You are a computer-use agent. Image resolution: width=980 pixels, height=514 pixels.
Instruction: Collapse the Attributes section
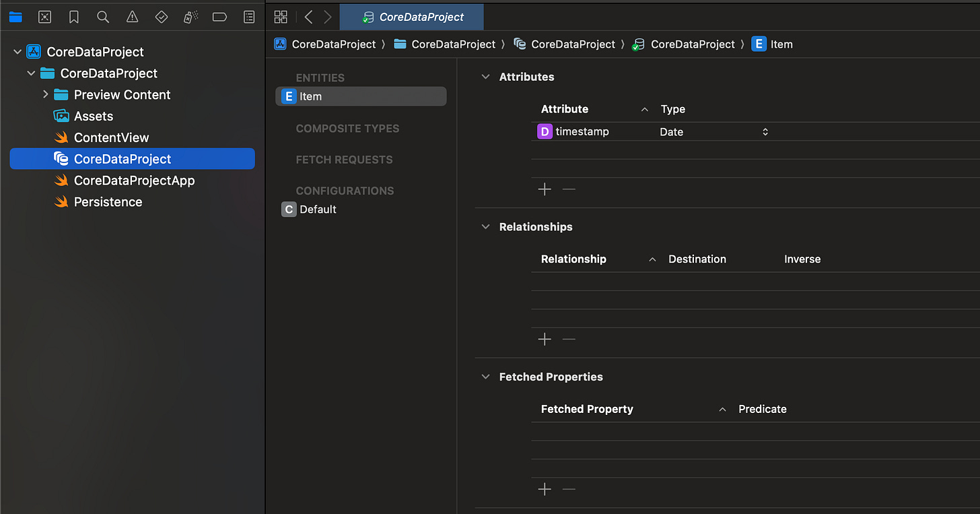point(485,77)
